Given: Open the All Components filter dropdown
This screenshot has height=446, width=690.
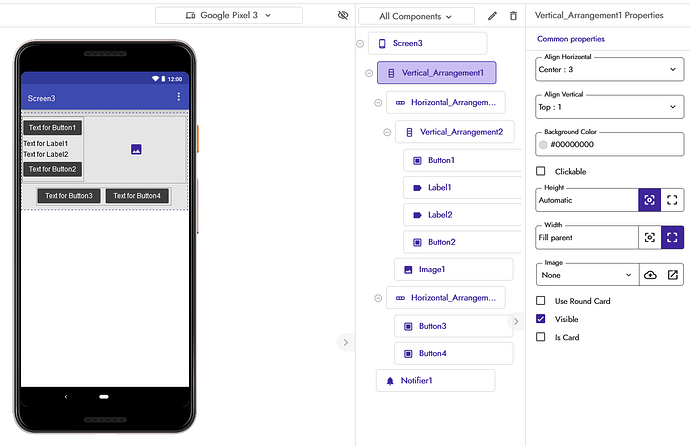Looking at the screenshot, I should click(416, 16).
